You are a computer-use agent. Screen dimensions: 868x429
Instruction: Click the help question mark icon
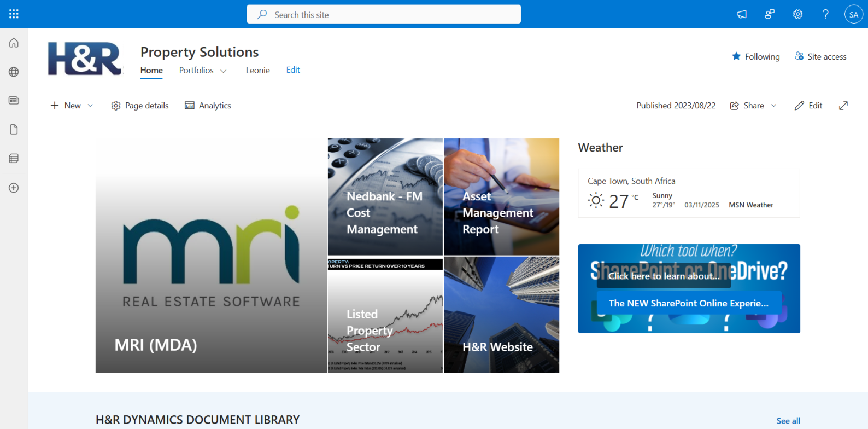tap(825, 14)
